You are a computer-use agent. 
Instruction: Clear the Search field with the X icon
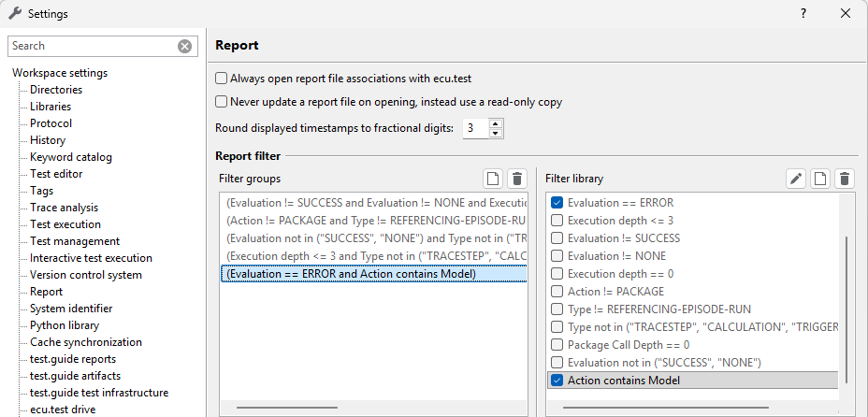184,47
